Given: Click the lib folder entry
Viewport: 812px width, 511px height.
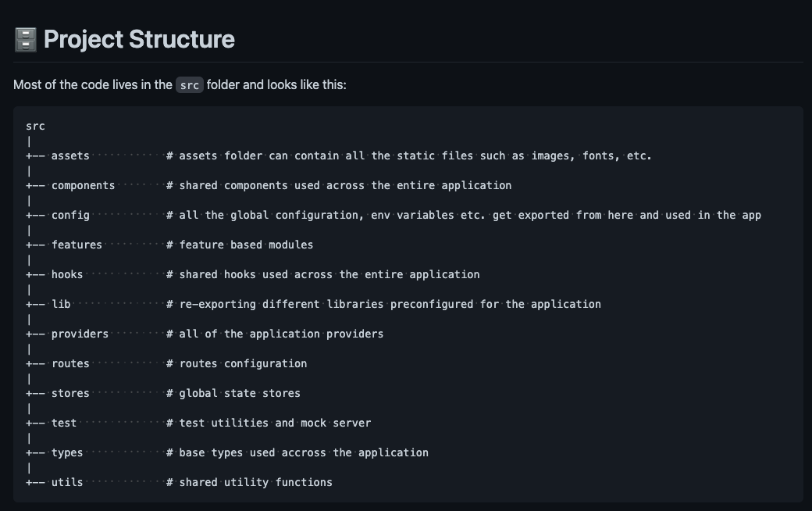Looking at the screenshot, I should [x=61, y=304].
